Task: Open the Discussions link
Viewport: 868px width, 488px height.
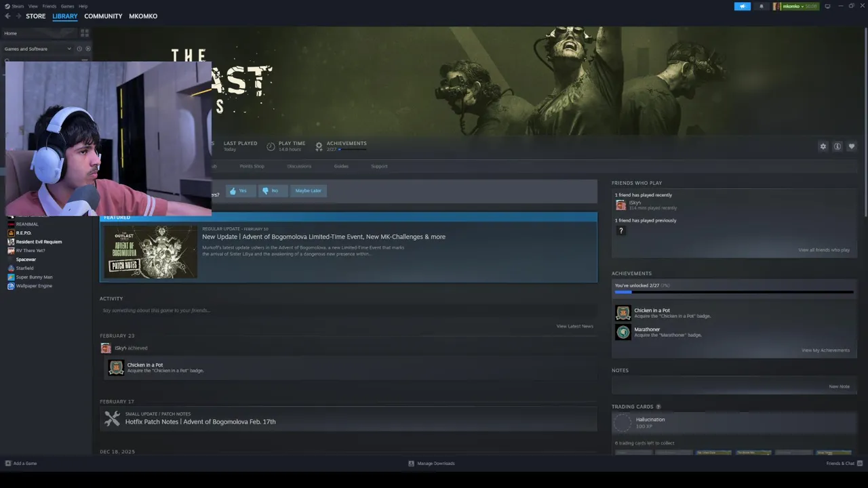Action: point(299,166)
